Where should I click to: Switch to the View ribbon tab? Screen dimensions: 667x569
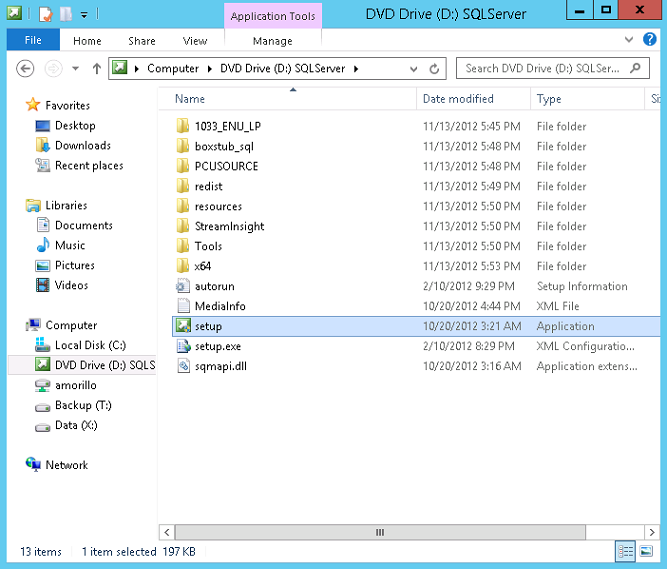195,41
